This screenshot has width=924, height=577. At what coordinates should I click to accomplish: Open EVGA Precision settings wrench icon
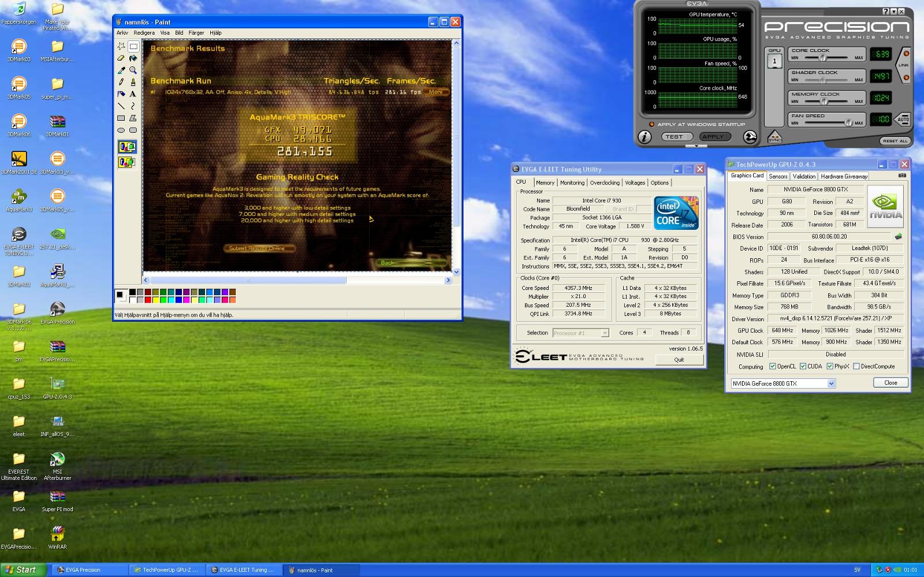pyautogui.click(x=750, y=137)
